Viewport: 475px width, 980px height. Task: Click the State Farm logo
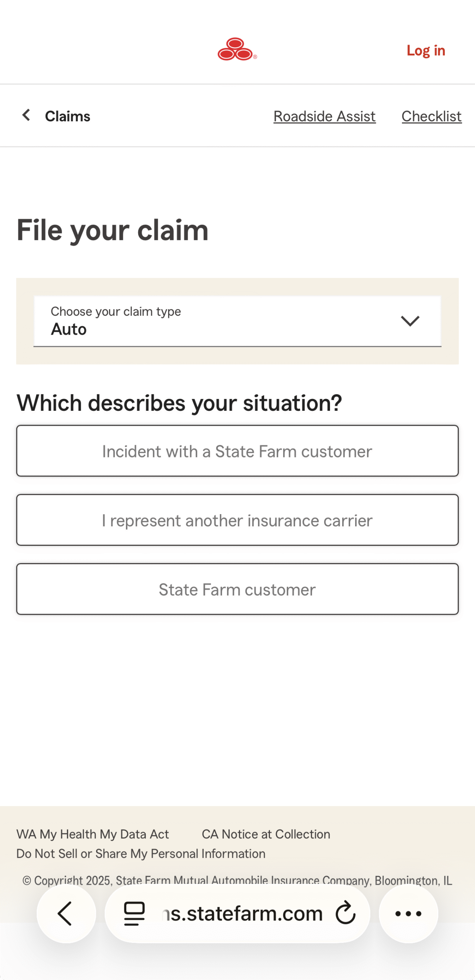pyautogui.click(x=237, y=49)
